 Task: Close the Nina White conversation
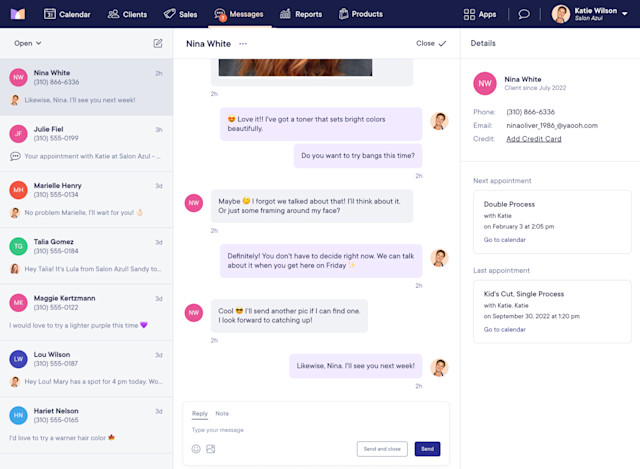[431, 43]
